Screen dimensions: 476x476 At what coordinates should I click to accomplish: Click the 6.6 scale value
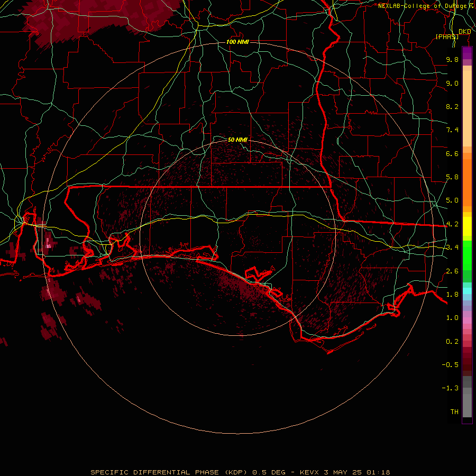coord(452,153)
